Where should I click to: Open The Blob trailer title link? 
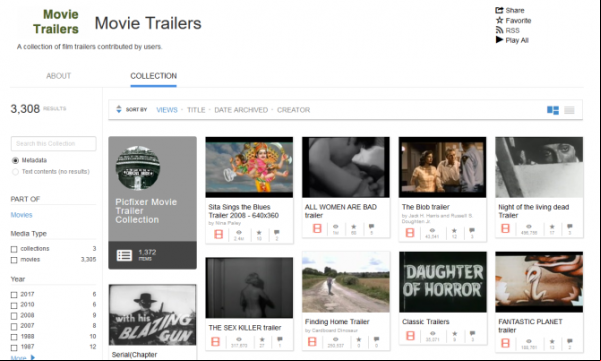tap(425, 207)
